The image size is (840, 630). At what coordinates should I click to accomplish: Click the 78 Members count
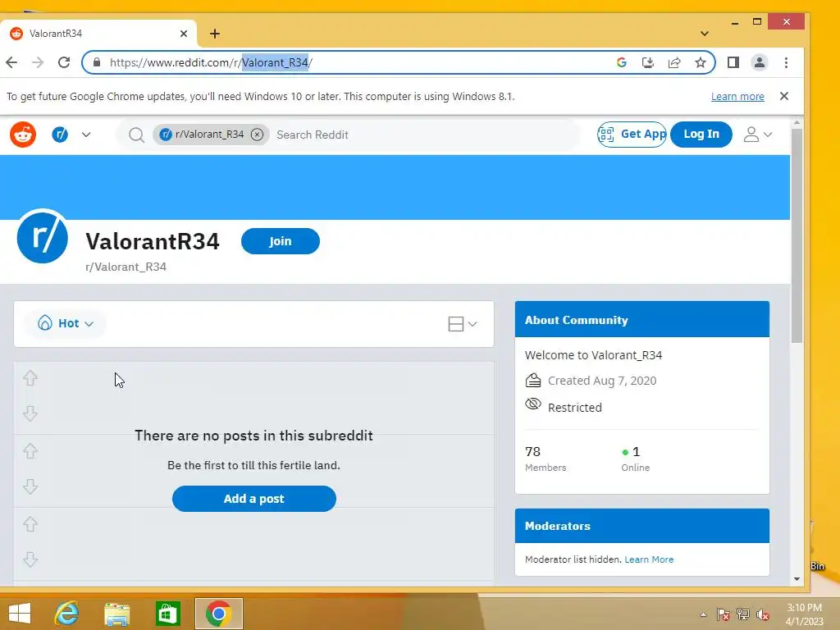pyautogui.click(x=546, y=459)
